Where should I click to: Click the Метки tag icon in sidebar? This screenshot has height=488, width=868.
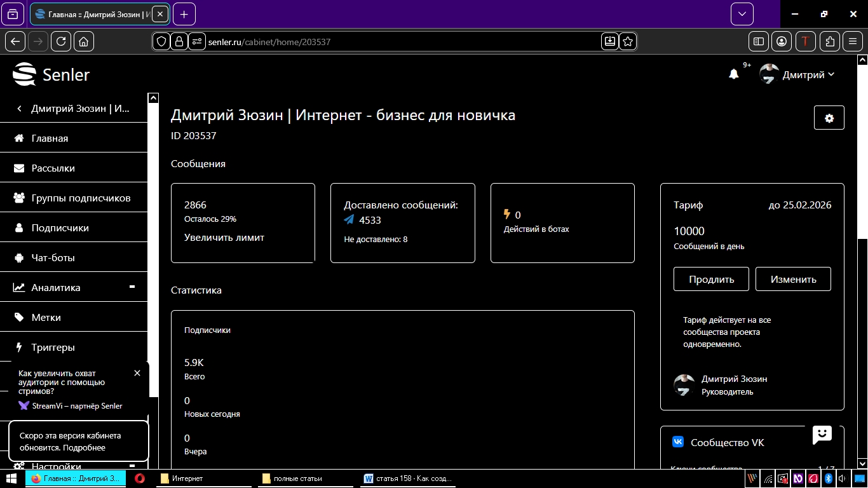(19, 317)
